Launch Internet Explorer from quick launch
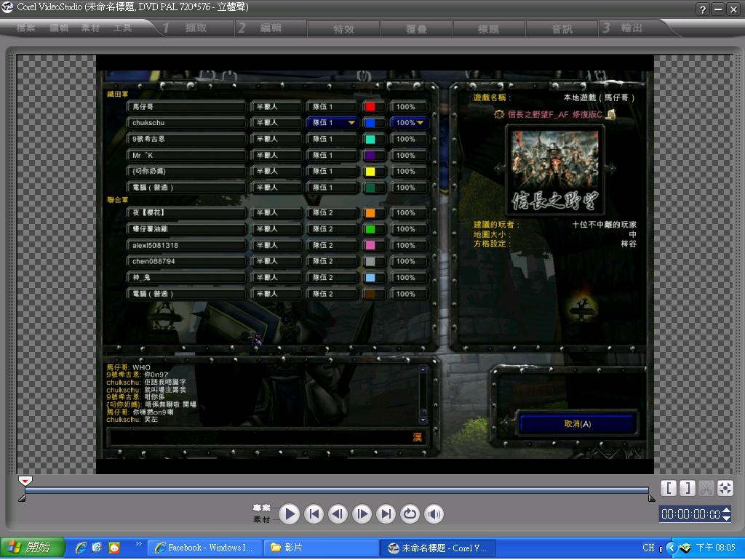This screenshot has width=745, height=560. [x=81, y=548]
